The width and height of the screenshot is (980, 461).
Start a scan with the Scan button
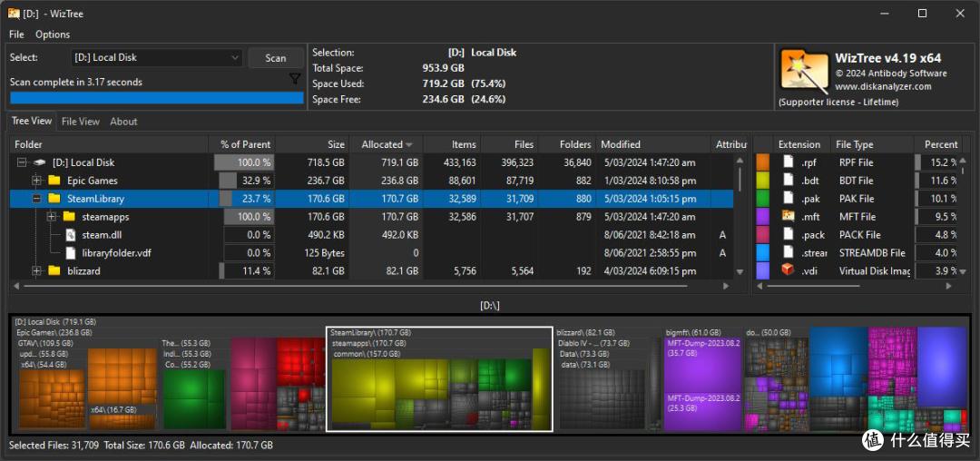tap(276, 58)
